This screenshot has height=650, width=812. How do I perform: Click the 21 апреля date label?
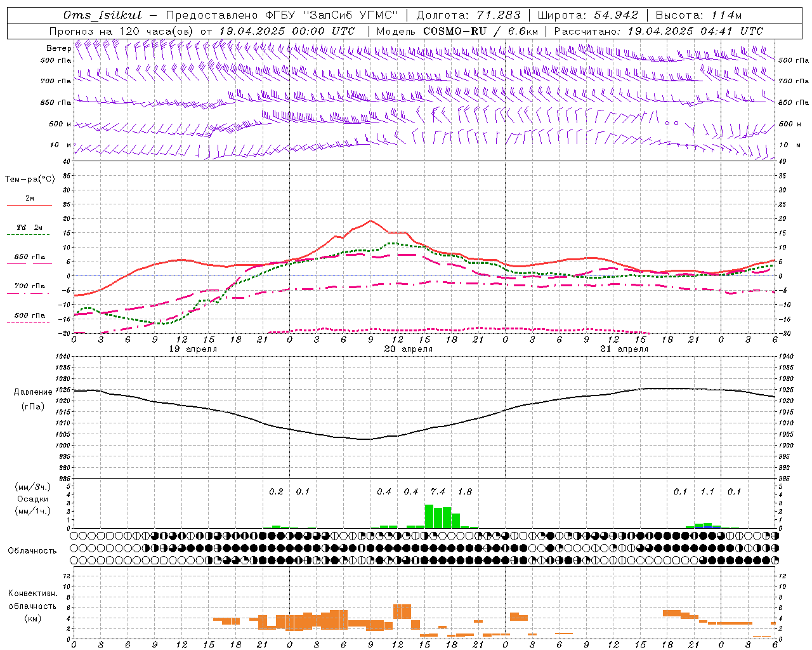click(x=624, y=349)
